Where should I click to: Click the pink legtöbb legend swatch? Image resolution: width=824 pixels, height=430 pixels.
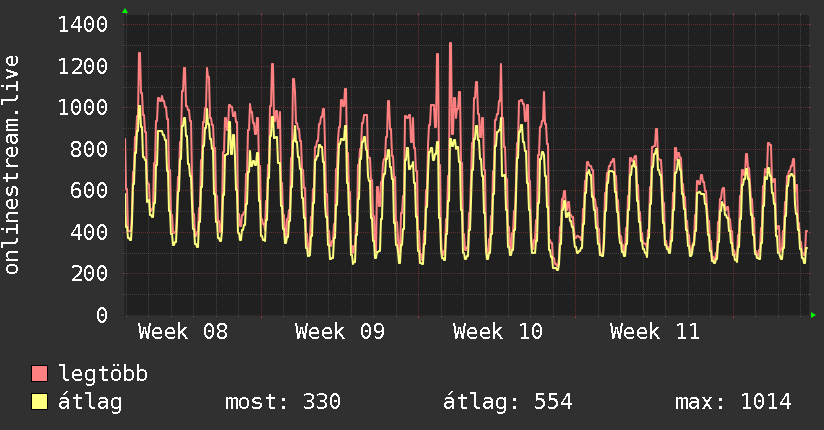tap(39, 373)
